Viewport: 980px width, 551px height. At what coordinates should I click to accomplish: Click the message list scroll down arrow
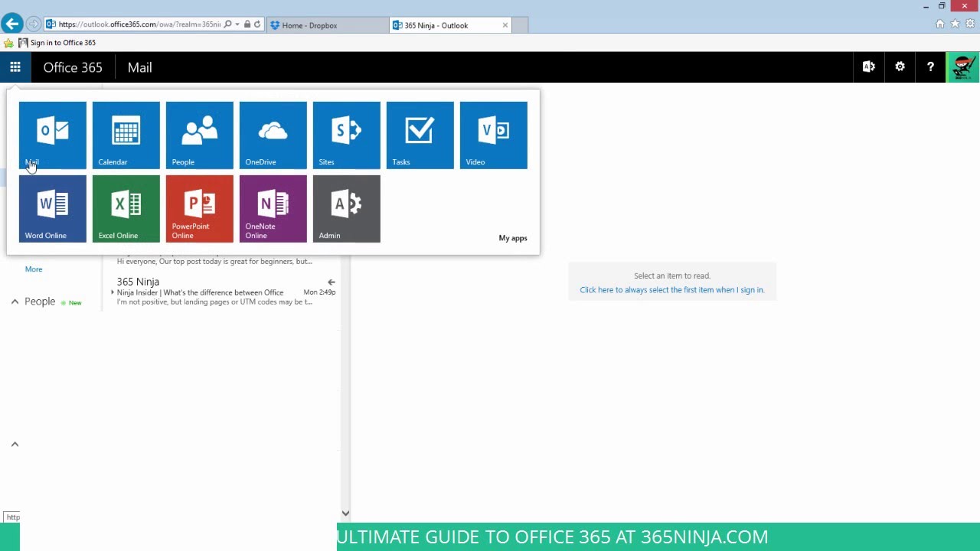tap(345, 514)
